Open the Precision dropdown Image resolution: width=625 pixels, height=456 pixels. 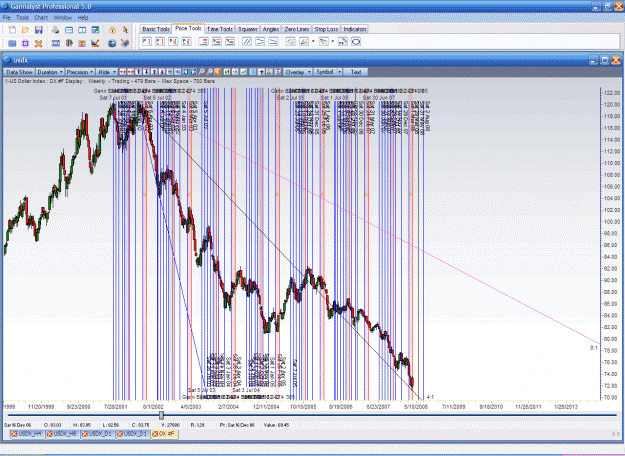pos(80,72)
